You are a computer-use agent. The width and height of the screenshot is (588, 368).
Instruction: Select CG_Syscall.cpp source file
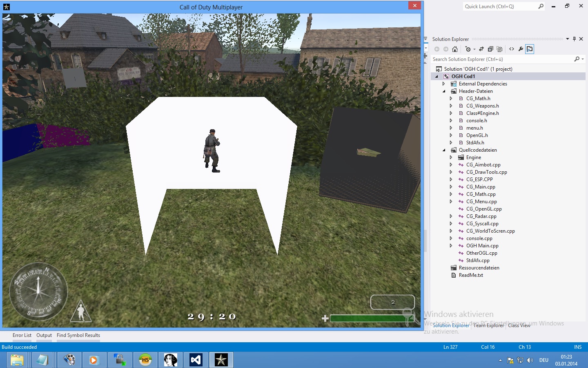pos(482,224)
